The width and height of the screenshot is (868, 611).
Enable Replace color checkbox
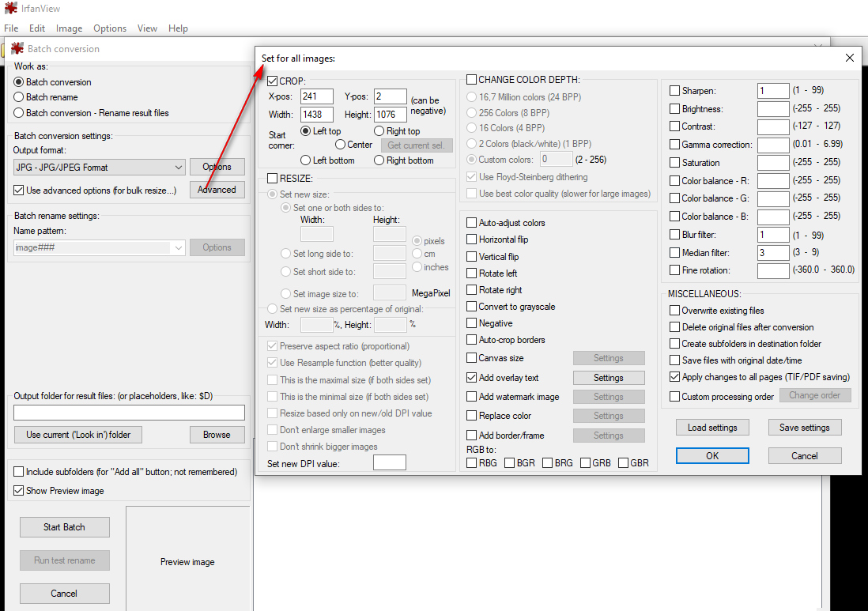[472, 416]
